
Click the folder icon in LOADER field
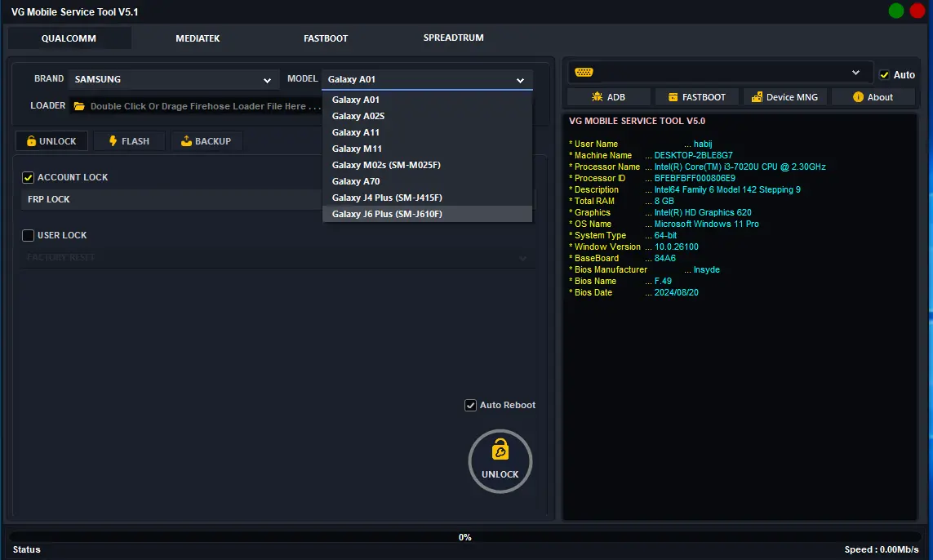79,106
